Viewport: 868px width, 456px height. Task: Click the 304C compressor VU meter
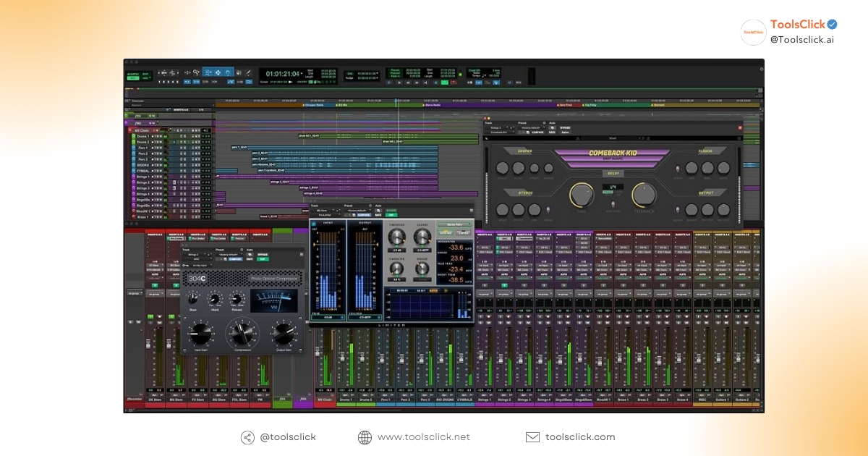click(273, 300)
